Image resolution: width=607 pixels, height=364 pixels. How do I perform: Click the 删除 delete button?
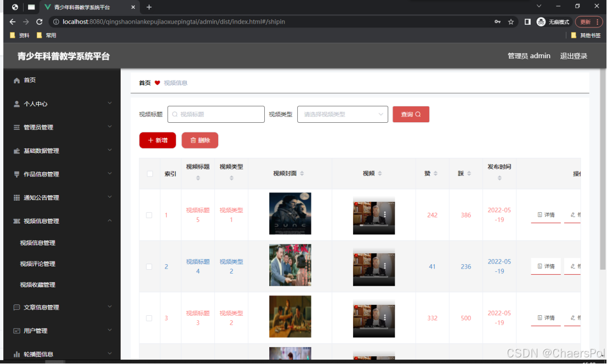(200, 140)
